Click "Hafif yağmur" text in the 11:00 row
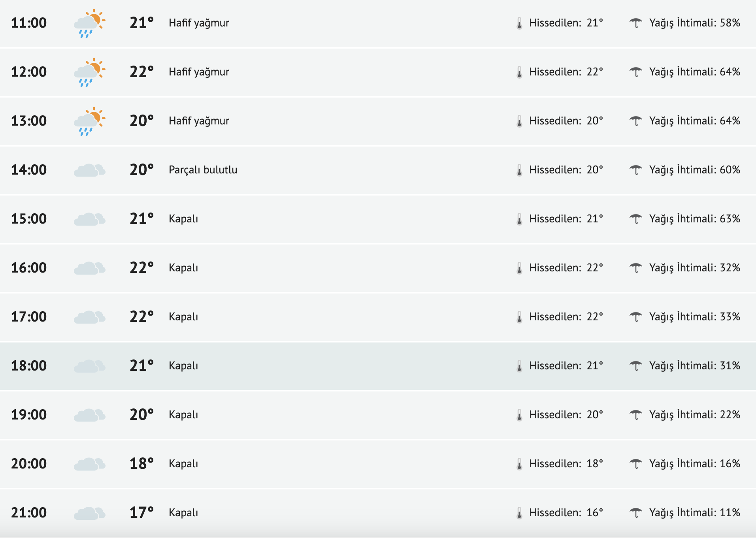 click(x=199, y=23)
